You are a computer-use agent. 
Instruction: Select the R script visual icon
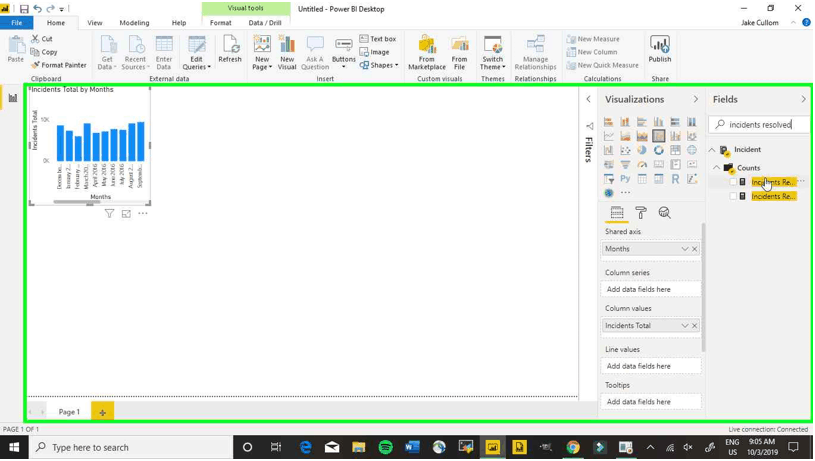point(675,179)
